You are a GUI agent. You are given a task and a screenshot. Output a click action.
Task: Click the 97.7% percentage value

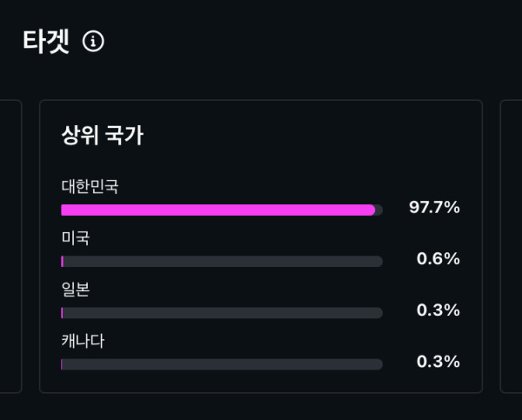434,207
